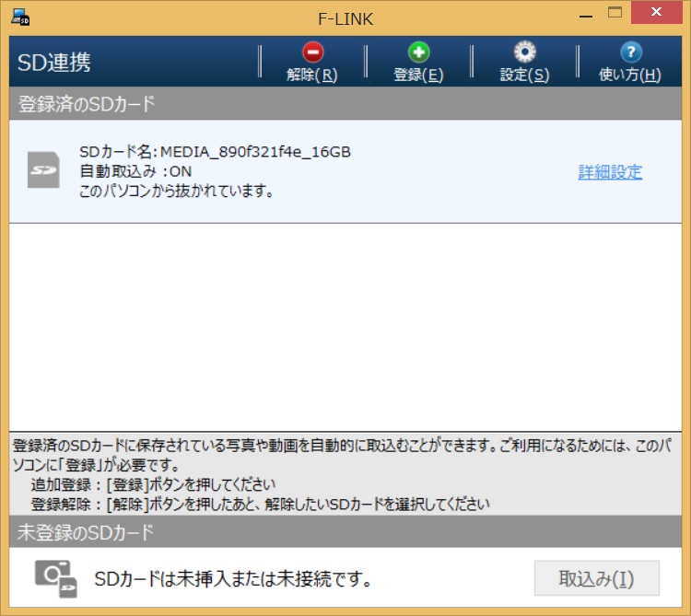Click the 追加登録 instruction line
Viewport: 691px width, 616px height.
click(153, 484)
